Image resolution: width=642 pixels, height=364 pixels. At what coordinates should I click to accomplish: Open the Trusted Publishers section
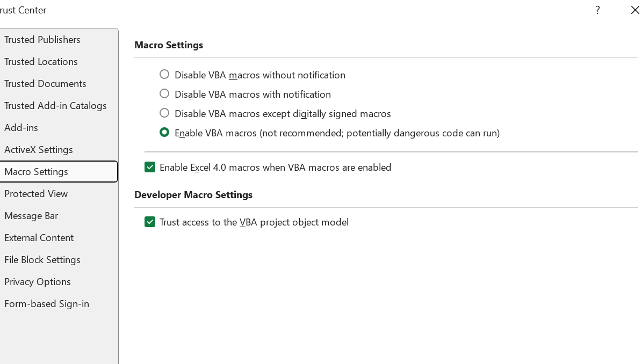(42, 40)
